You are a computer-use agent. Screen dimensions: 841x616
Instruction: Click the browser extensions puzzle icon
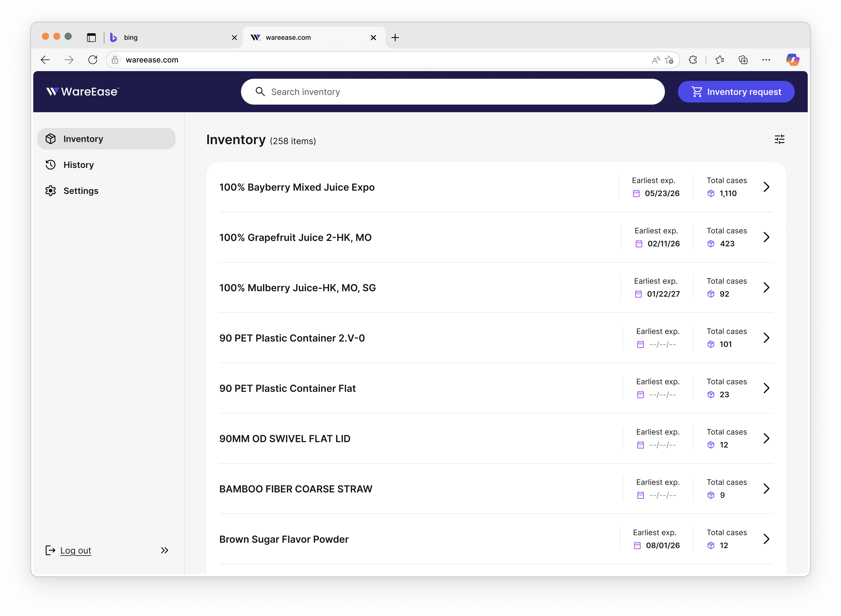693,60
